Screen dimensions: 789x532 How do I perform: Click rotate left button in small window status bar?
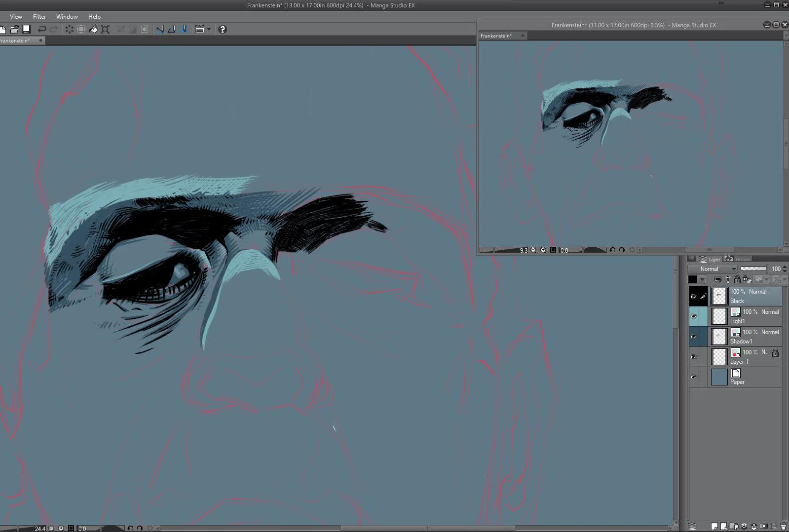coord(612,250)
